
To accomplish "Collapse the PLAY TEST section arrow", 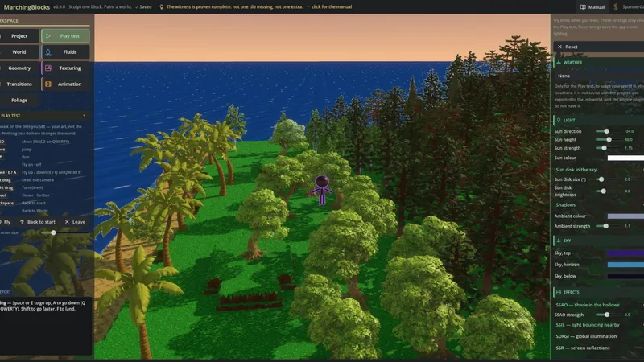I will click(x=85, y=116).
